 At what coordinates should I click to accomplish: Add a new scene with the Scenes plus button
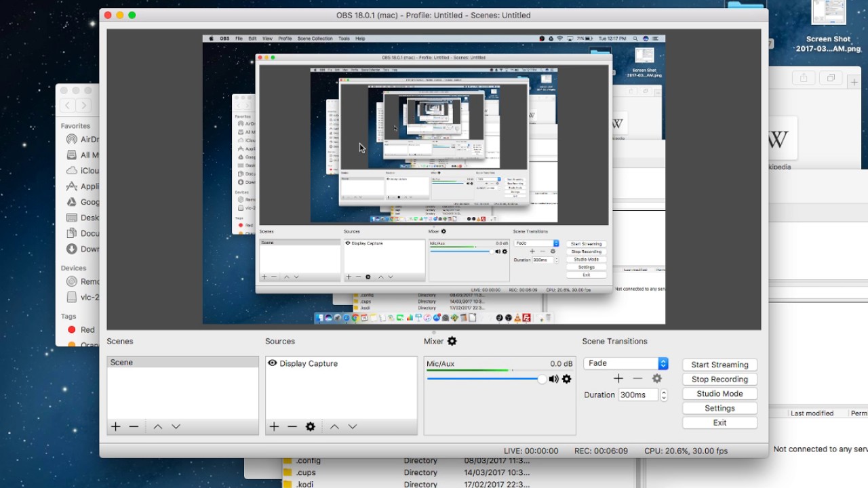[116, 426]
